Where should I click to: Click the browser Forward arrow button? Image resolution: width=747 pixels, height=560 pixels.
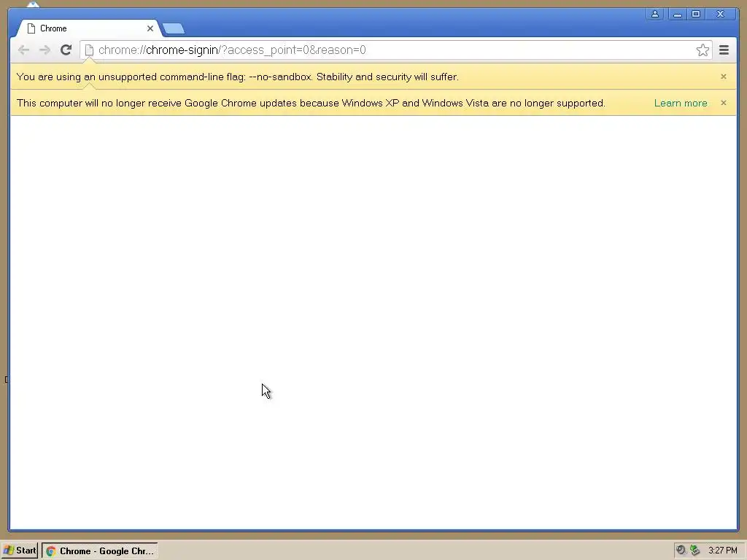point(44,50)
